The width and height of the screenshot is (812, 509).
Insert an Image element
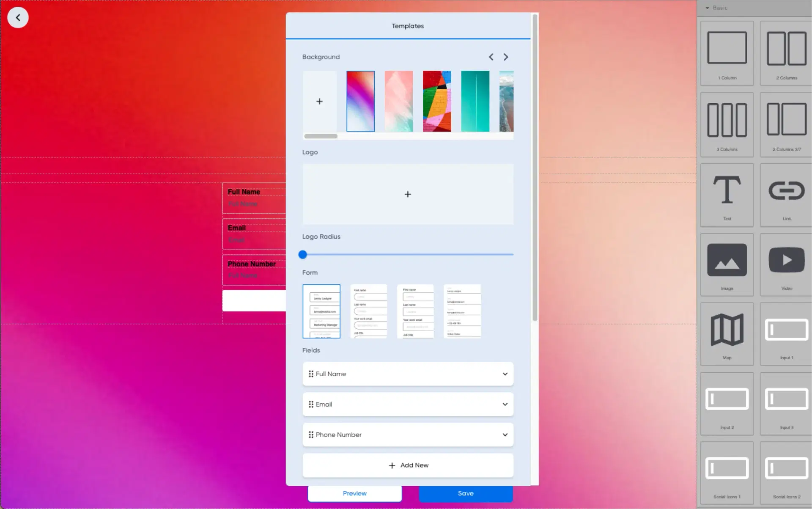tap(727, 262)
